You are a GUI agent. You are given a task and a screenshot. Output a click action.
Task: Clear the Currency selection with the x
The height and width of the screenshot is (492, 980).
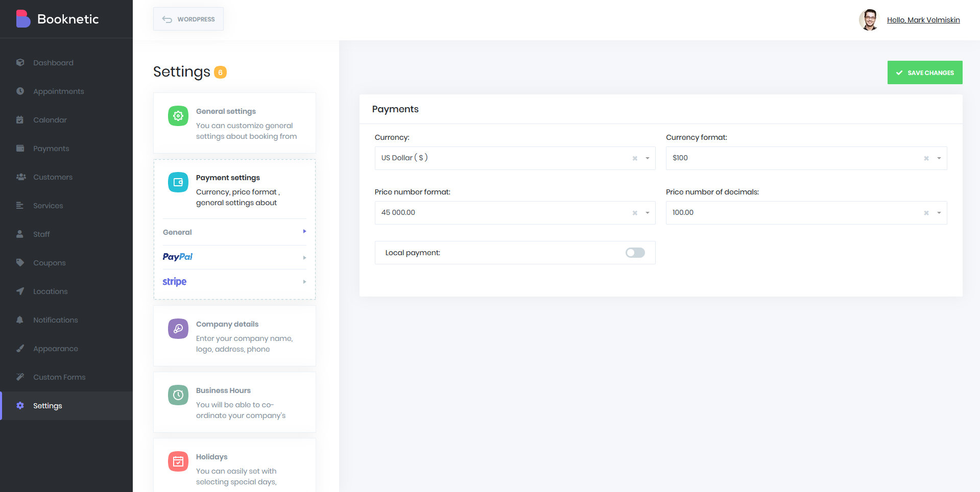pos(635,158)
